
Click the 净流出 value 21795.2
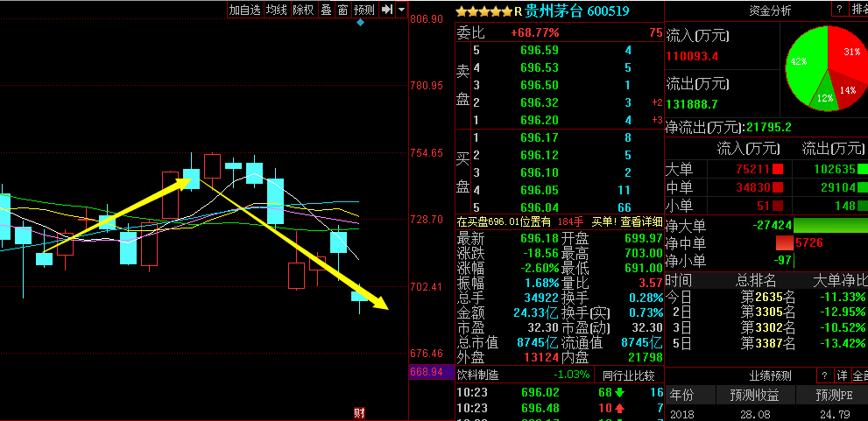click(x=769, y=128)
